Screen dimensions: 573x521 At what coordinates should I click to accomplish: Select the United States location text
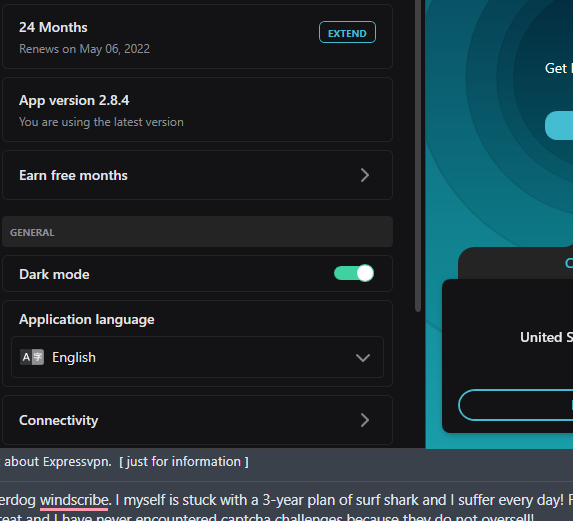[x=546, y=337]
